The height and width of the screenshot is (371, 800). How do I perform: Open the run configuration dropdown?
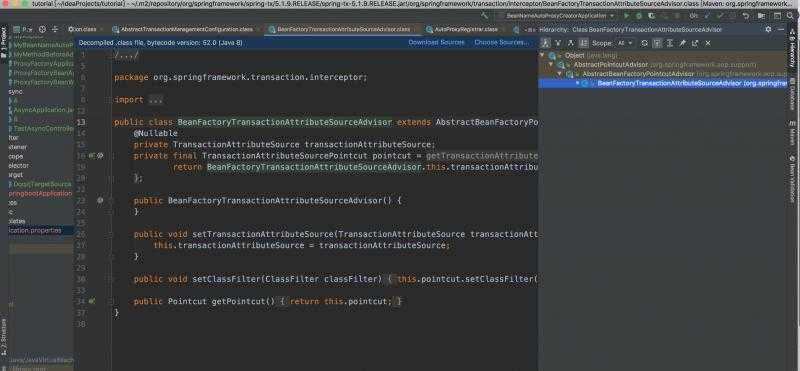click(560, 16)
